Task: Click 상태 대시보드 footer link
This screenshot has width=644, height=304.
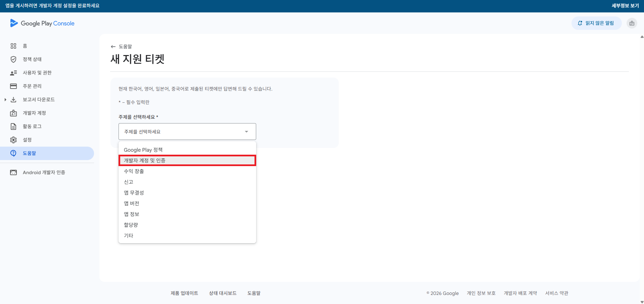Action: coord(223,293)
